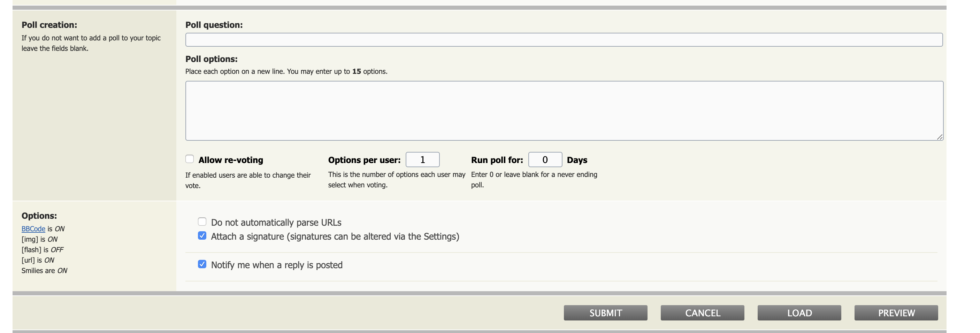Click the 'Attach a signature' label text

(x=335, y=237)
